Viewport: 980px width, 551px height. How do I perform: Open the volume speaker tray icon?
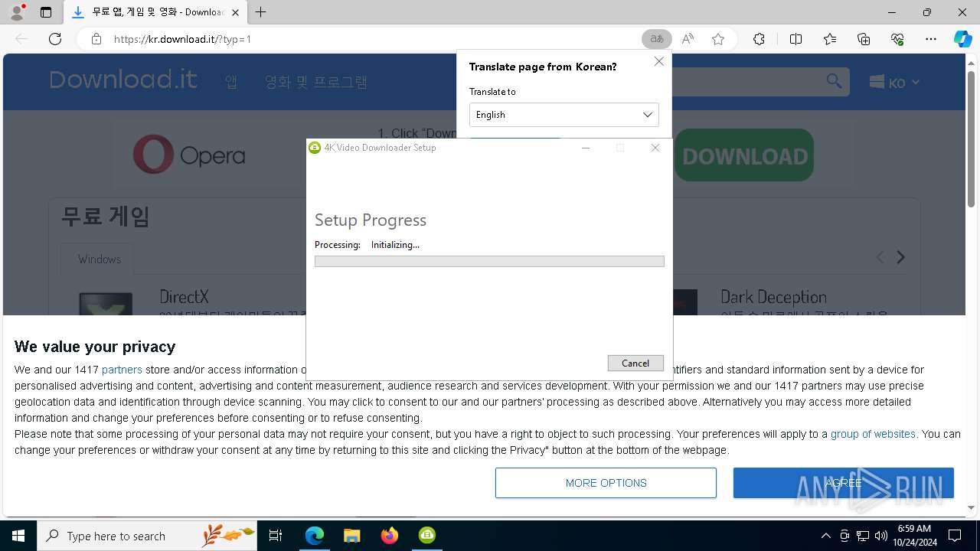click(x=880, y=536)
